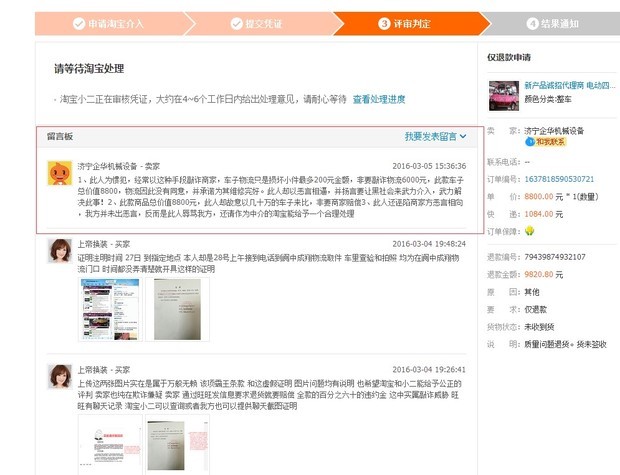Open the 查看处理进度 link

[379, 99]
